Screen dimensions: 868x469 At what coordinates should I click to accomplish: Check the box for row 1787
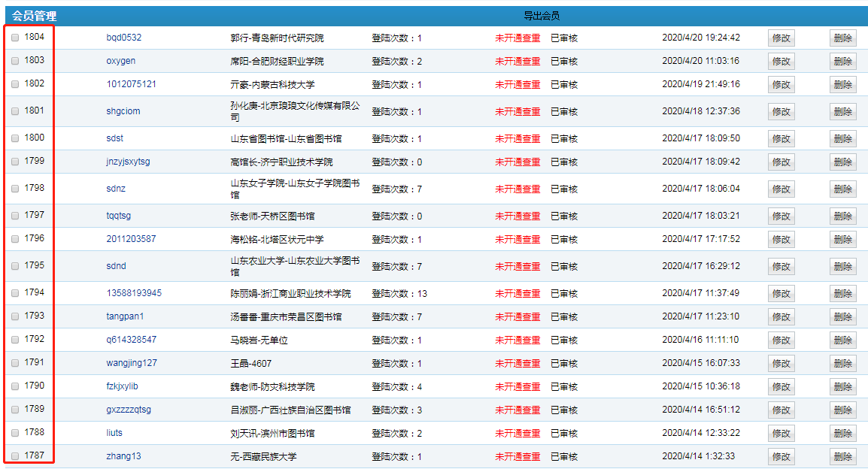[x=15, y=456]
